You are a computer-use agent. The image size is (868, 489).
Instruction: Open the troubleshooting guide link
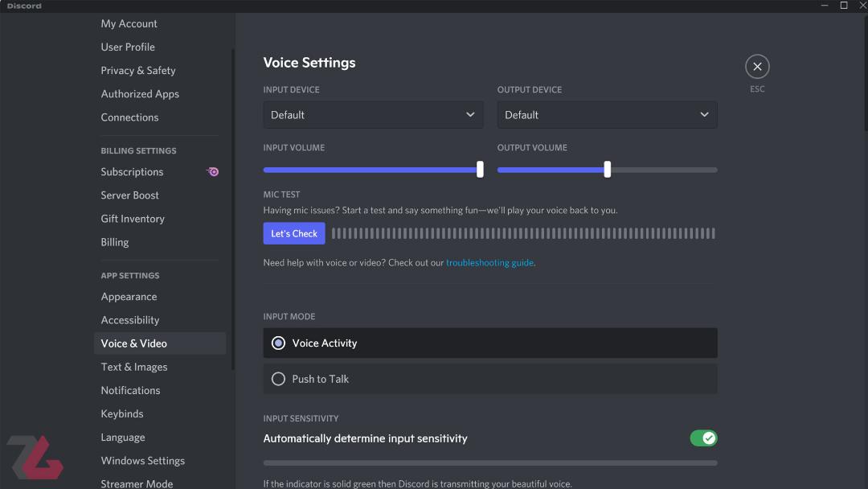(x=489, y=262)
